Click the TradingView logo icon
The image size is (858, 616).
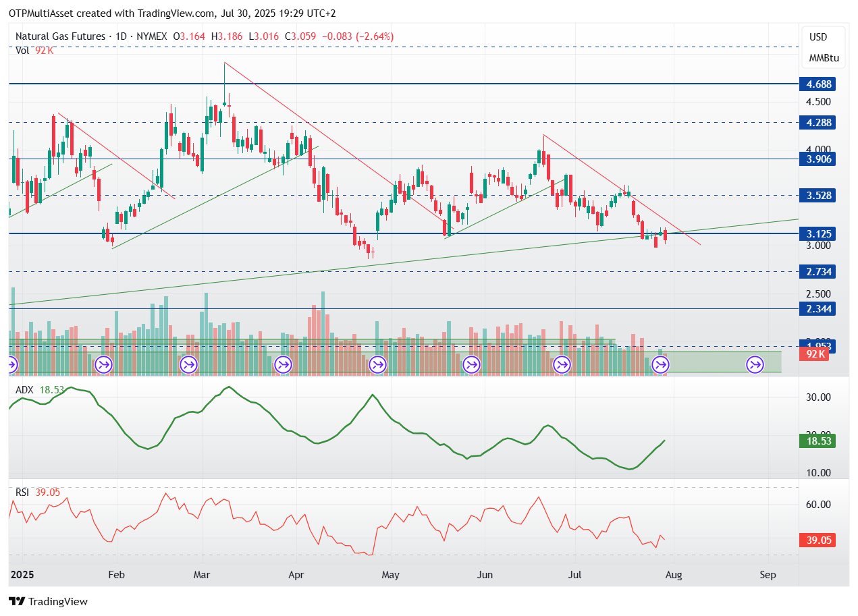point(17,601)
